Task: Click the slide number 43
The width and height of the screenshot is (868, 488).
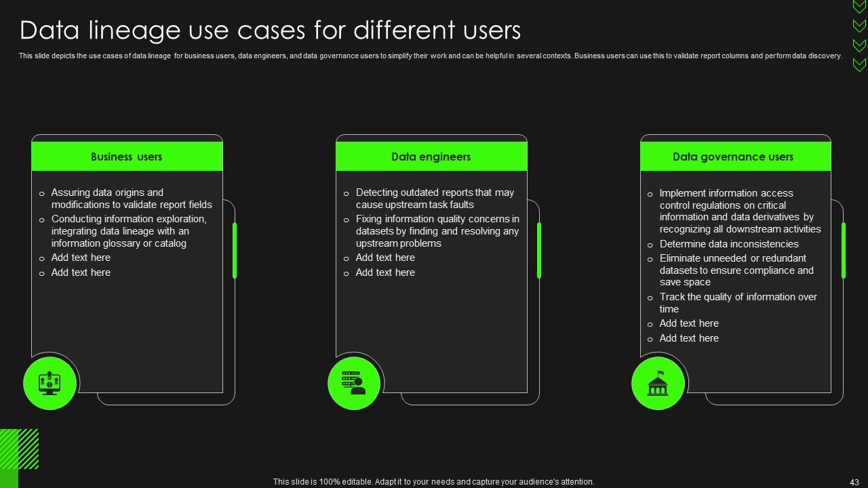Action: click(x=854, y=482)
